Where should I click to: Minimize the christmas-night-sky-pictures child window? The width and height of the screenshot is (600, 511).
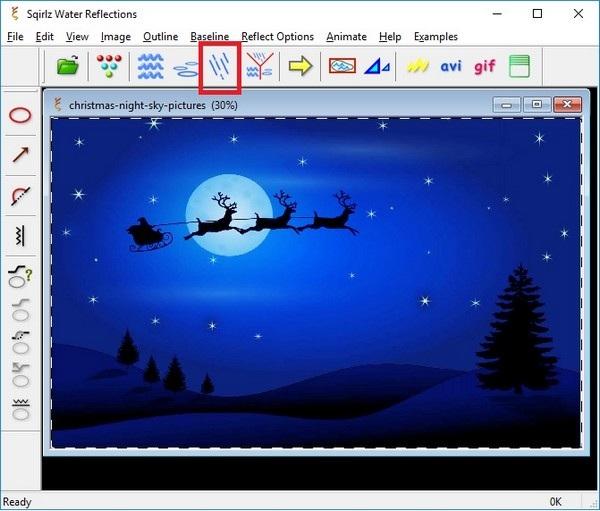(507, 104)
